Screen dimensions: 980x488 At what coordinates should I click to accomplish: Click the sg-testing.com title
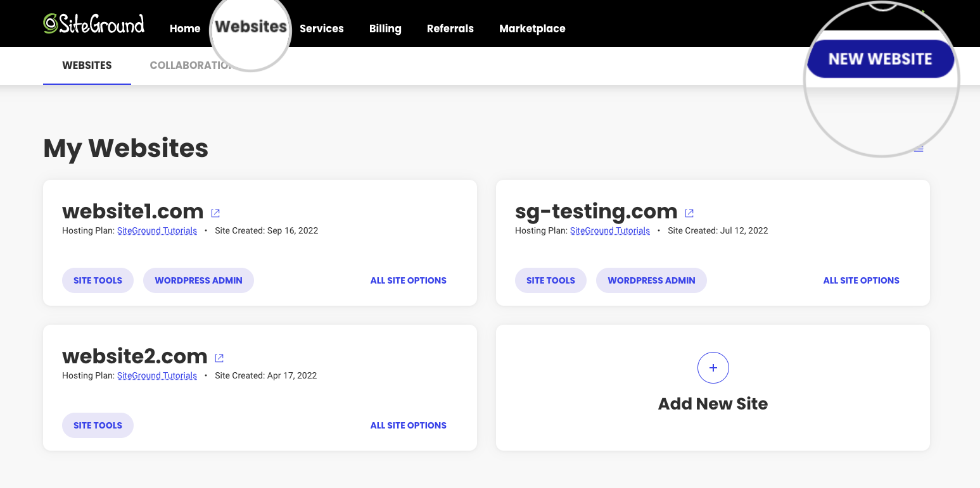pos(596,212)
